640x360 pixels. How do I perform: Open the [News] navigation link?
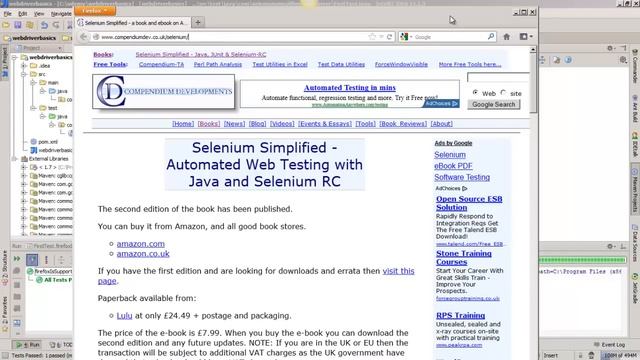point(234,124)
